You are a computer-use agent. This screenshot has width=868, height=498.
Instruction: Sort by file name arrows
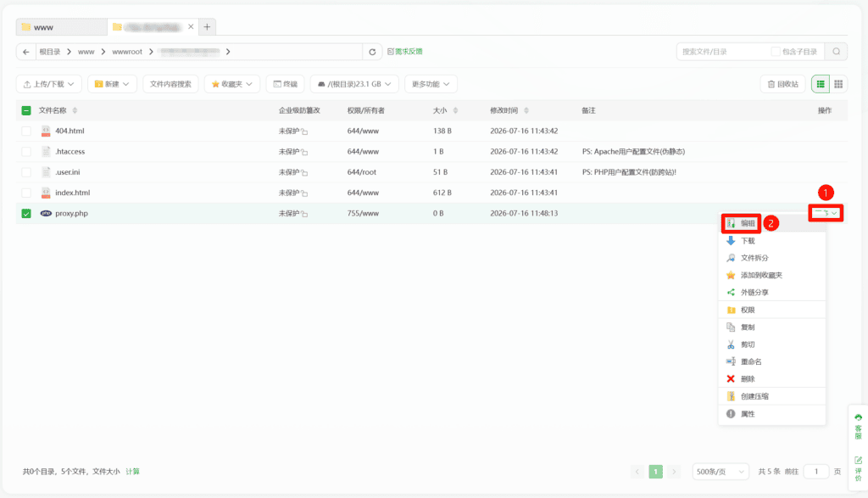(x=75, y=111)
